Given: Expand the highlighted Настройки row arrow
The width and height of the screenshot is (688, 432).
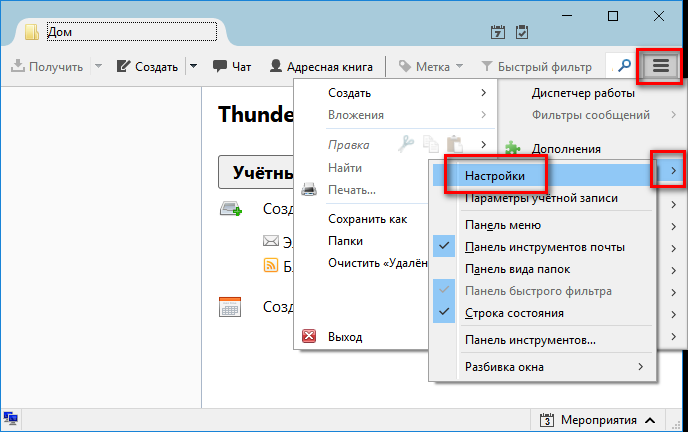Looking at the screenshot, I should [x=673, y=171].
